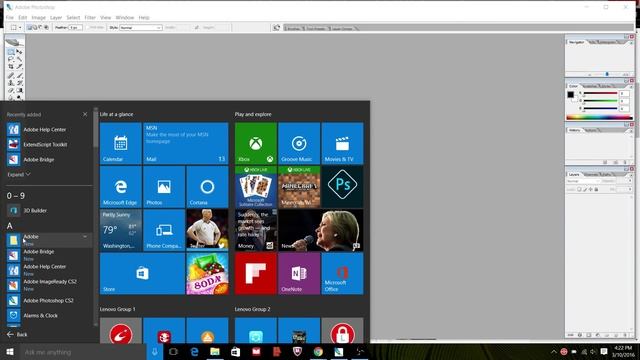Select the Brush tool
This screenshot has width=640, height=360.
[x=19, y=76]
